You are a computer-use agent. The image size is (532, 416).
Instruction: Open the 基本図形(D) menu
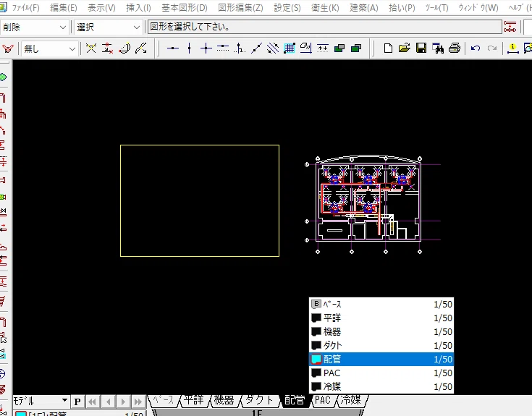tap(185, 7)
